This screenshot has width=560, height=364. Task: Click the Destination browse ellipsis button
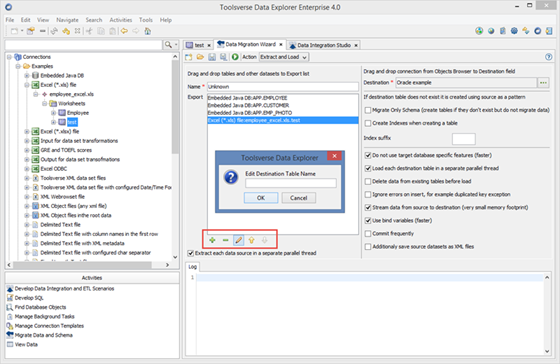click(543, 83)
